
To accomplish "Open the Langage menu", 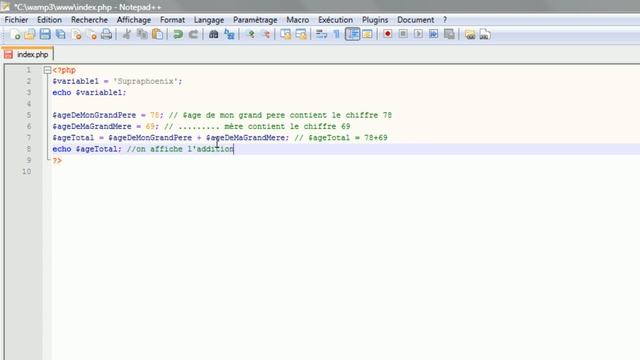I will coord(209,20).
